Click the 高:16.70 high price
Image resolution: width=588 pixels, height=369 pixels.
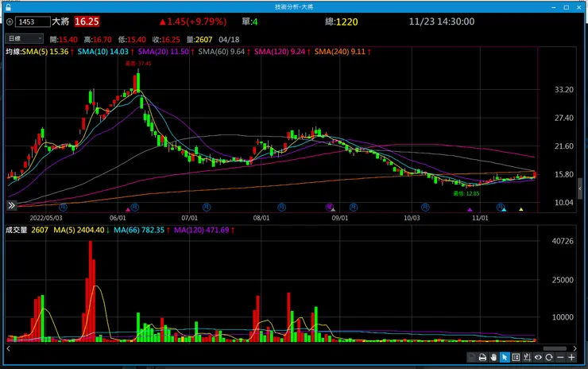98,40
